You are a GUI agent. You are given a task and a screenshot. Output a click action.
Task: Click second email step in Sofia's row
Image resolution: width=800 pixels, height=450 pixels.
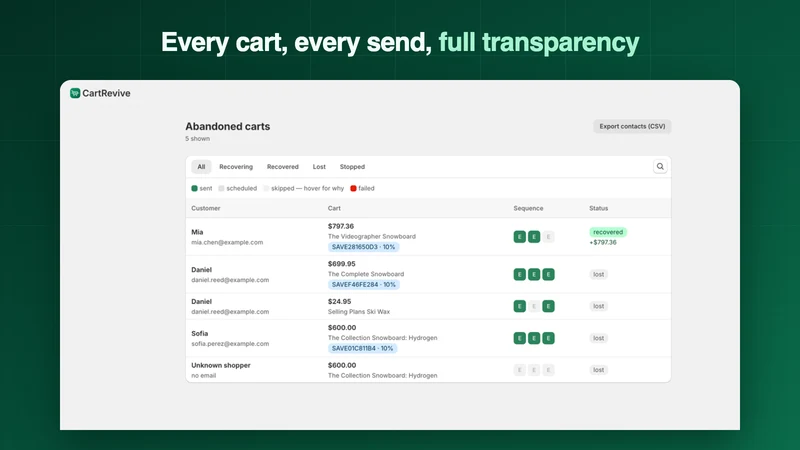coord(534,338)
